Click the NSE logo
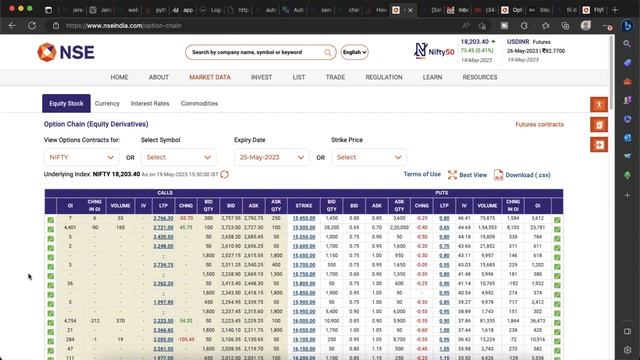 [66, 52]
